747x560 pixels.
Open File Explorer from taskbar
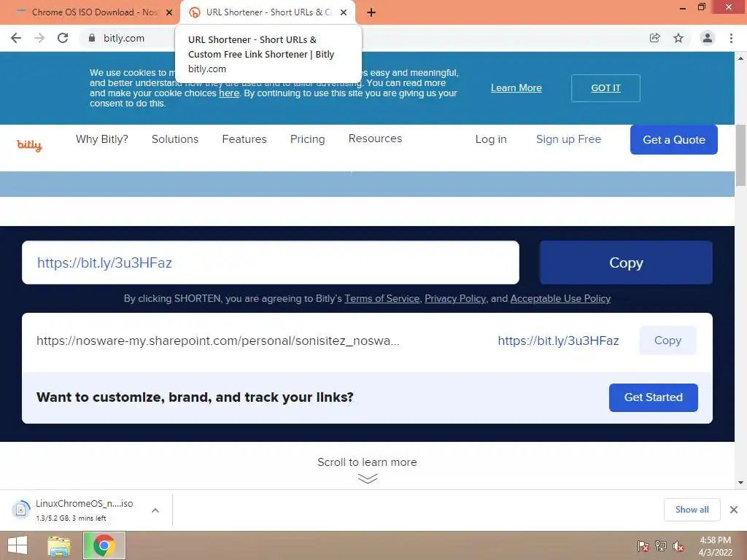(59, 545)
